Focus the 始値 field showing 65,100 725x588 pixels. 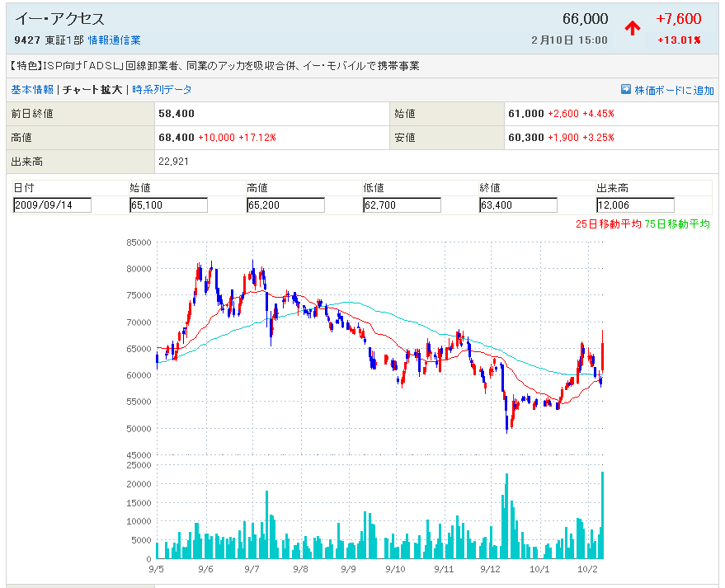click(168, 205)
